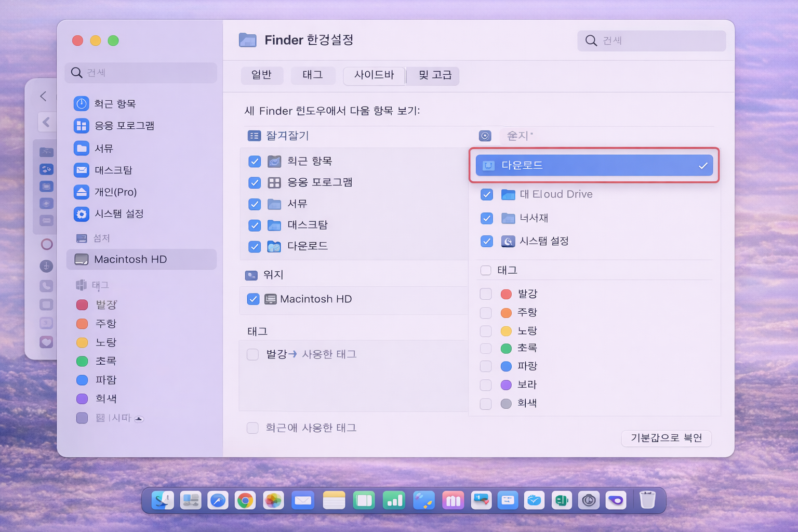Open the Trash in the Dock
Viewport: 798px width, 532px height.
[x=647, y=500]
